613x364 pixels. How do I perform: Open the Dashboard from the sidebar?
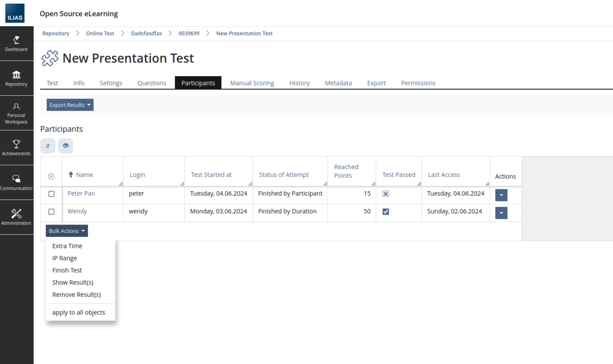tap(17, 43)
